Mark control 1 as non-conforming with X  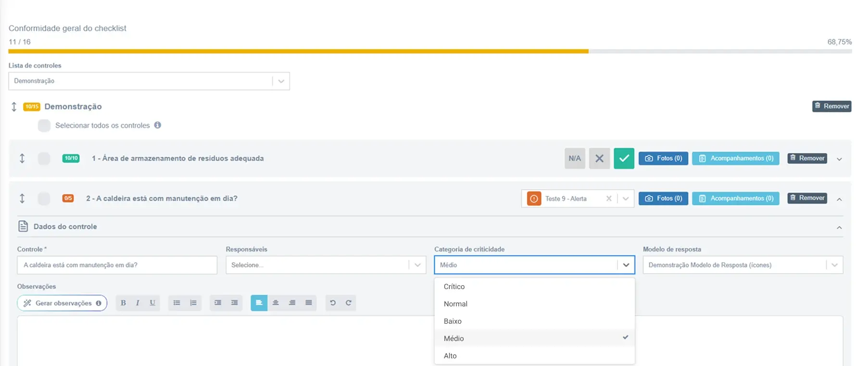[599, 158]
